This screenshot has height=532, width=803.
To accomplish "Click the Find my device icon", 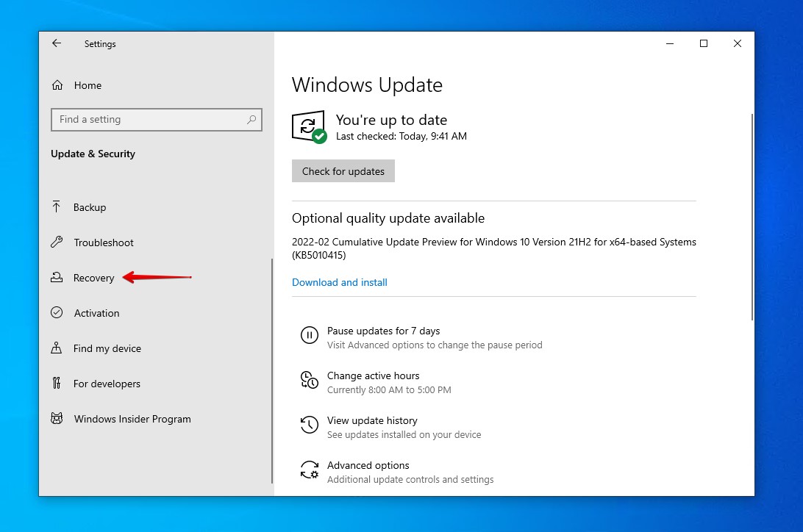I will point(58,348).
